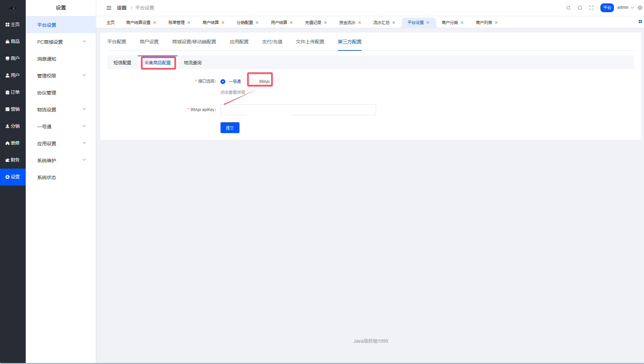Viewport: 644px width, 364px height.
Task: Click the 点击查看详细 link
Action: 233,92
